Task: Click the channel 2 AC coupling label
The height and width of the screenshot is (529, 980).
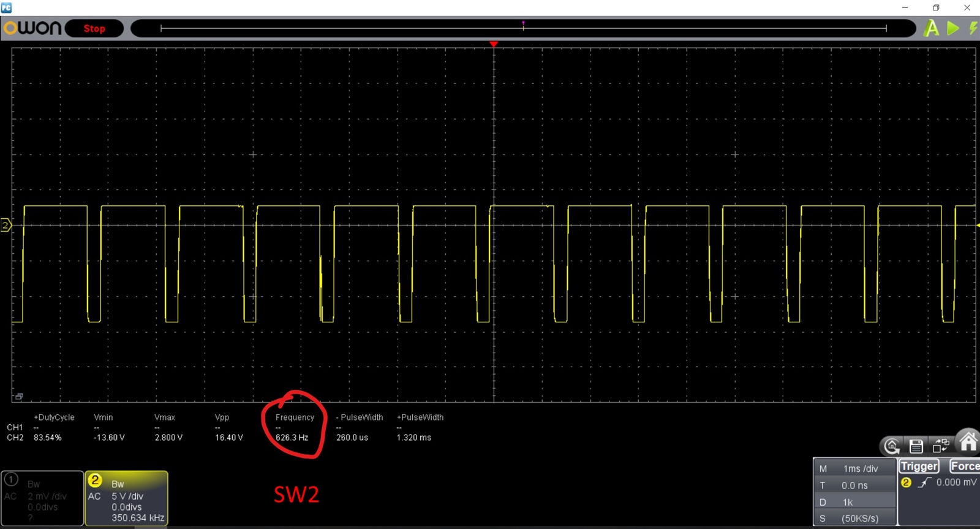Action: coord(94,497)
